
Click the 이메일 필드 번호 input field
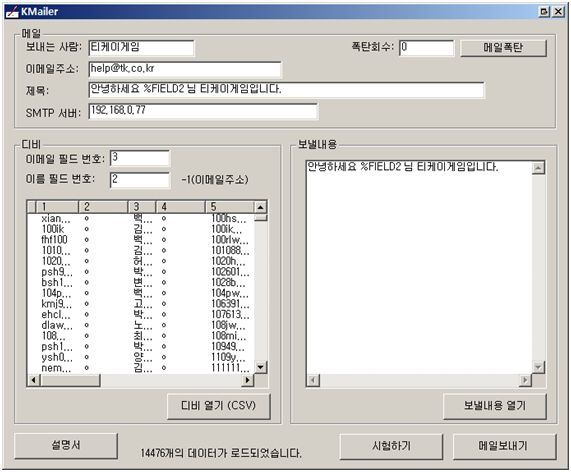[140, 158]
